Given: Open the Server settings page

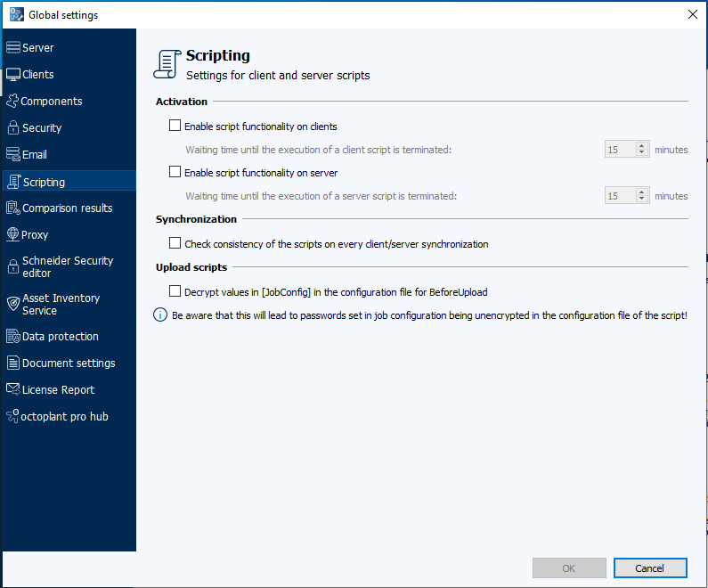Looking at the screenshot, I should point(69,47).
